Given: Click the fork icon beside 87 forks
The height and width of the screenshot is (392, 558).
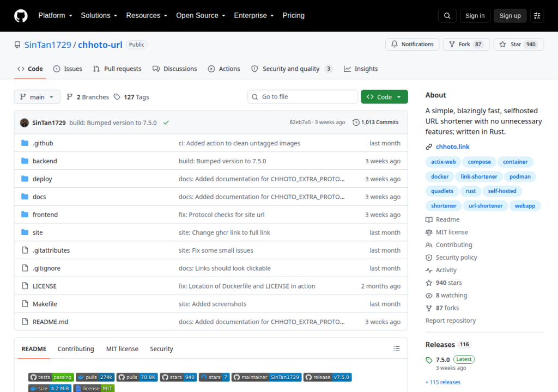Looking at the screenshot, I should (429, 308).
